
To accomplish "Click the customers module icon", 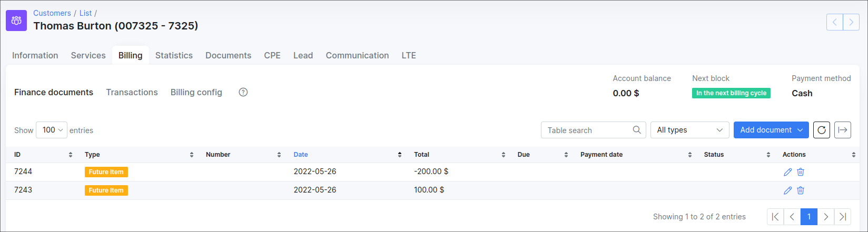I will click(16, 21).
